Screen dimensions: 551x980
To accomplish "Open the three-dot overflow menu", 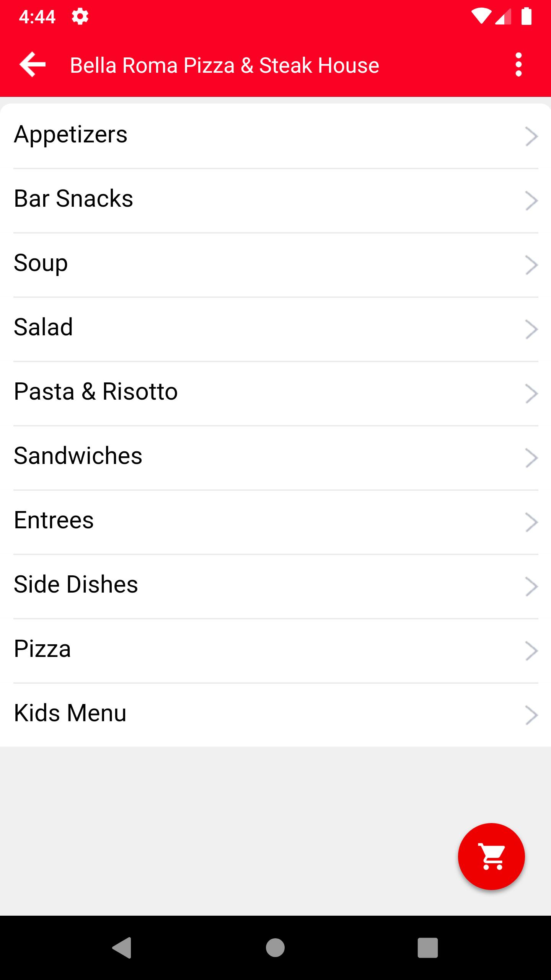I will click(518, 65).
